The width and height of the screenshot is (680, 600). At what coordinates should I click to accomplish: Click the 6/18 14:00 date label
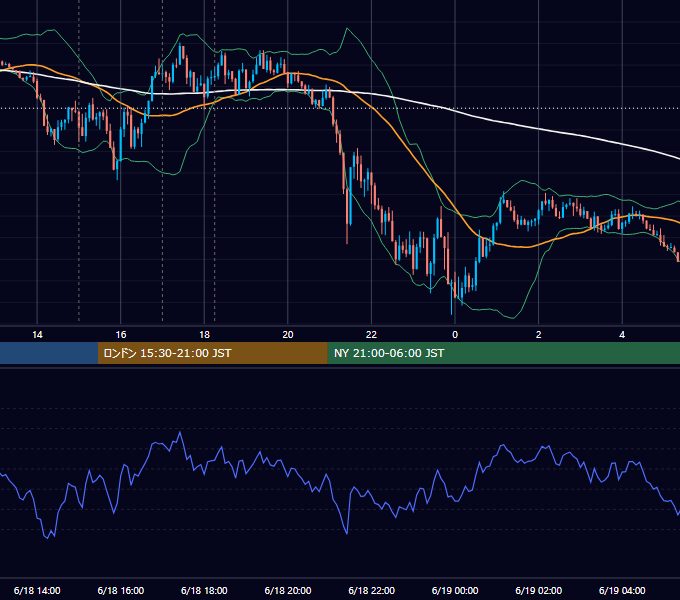(37, 590)
